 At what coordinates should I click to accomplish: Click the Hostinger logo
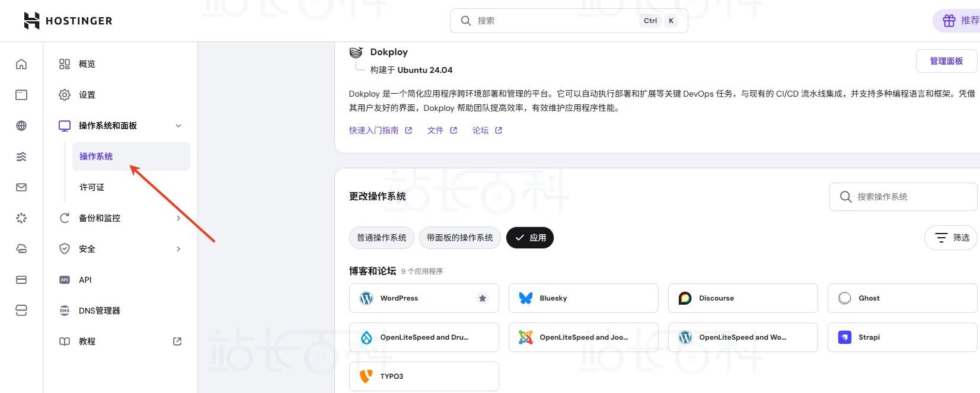click(68, 21)
